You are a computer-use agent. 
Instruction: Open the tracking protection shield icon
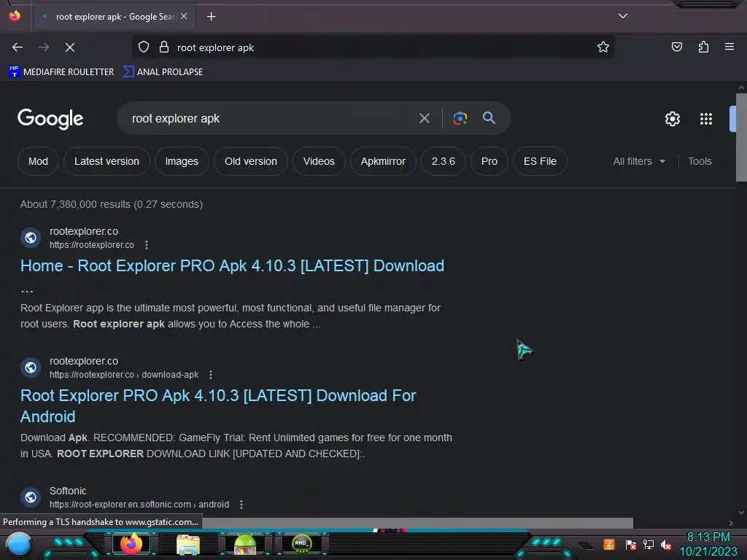pos(144,47)
